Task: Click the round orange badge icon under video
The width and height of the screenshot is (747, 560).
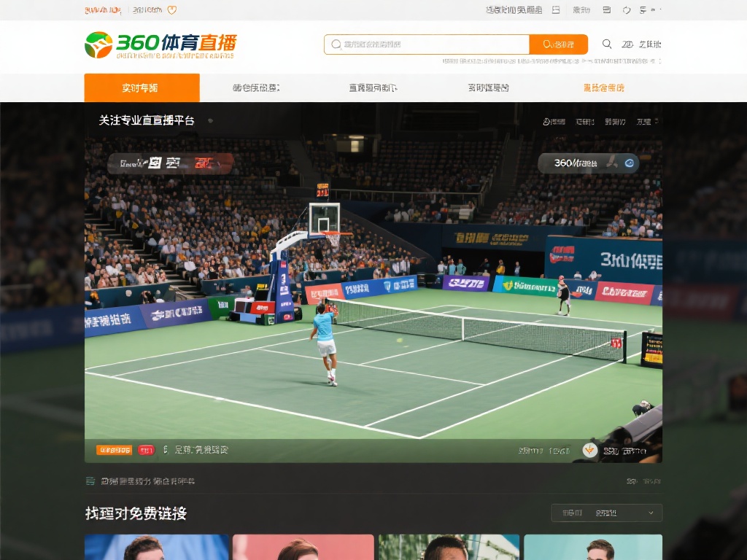Action: pos(590,451)
